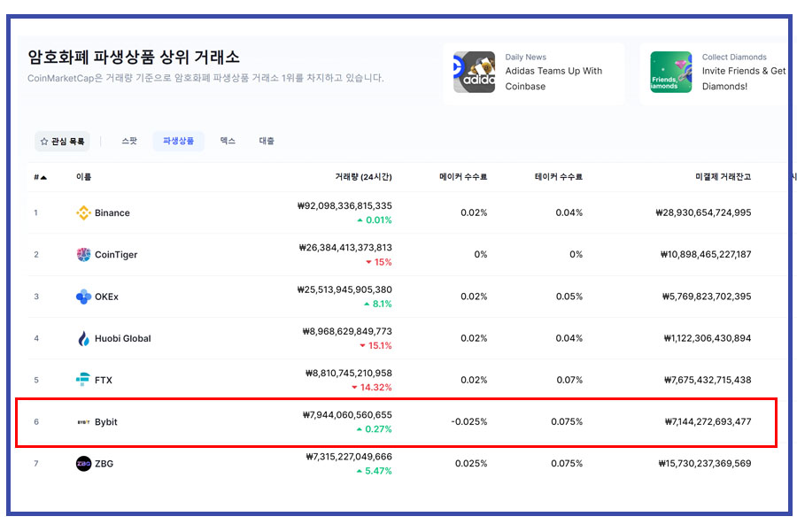Click the 14.32% volume change for FTX
Screen dimensions: 797x532
[372, 387]
